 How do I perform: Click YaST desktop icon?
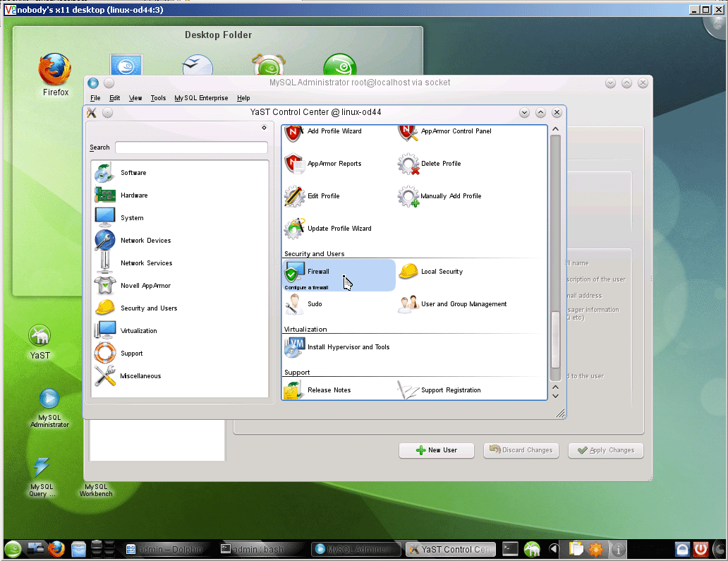click(40, 342)
